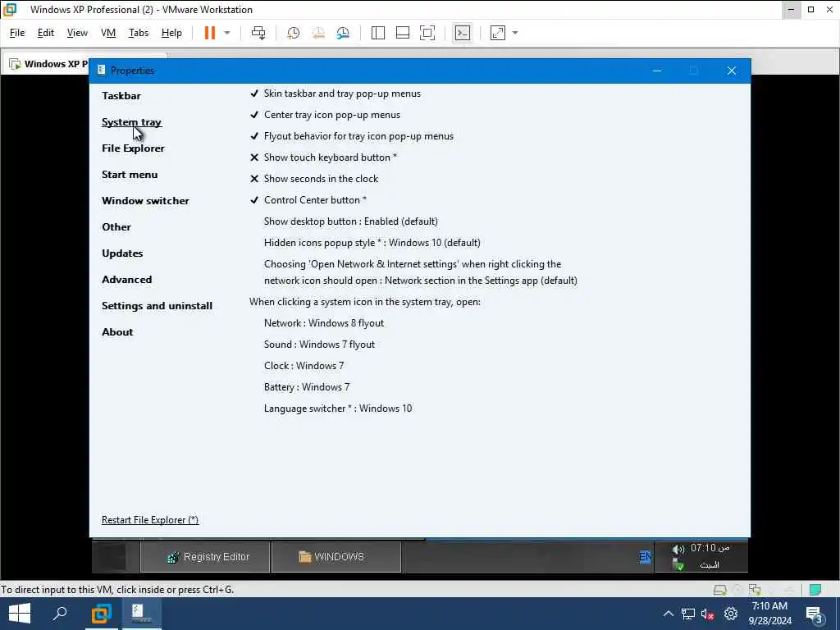Image resolution: width=840 pixels, height=630 pixels.
Task: Open the View menu in VMware
Action: click(x=77, y=33)
